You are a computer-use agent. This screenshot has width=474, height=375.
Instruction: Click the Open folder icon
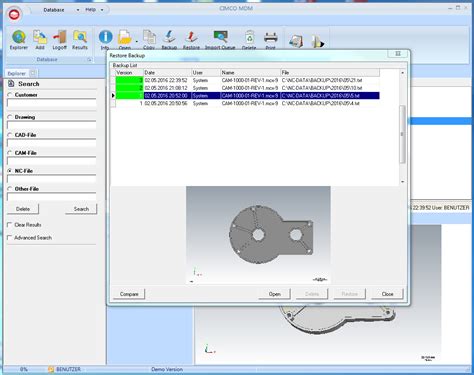[x=125, y=37]
